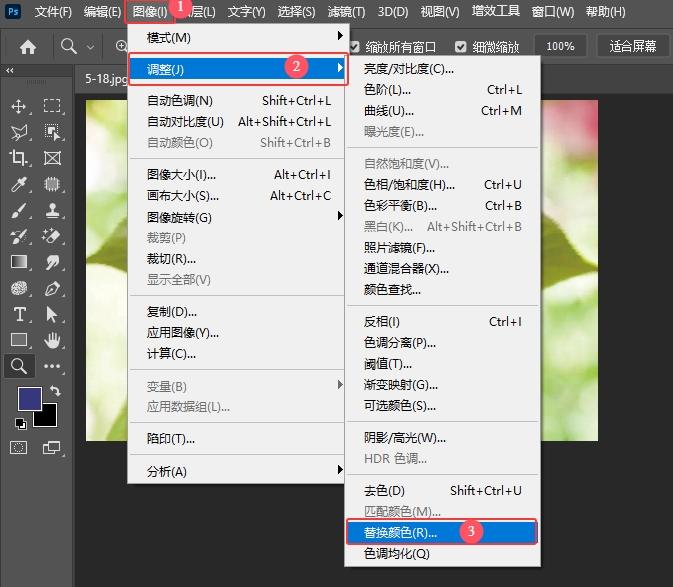Select the Brush tool
Image resolution: width=673 pixels, height=587 pixels.
[x=18, y=210]
